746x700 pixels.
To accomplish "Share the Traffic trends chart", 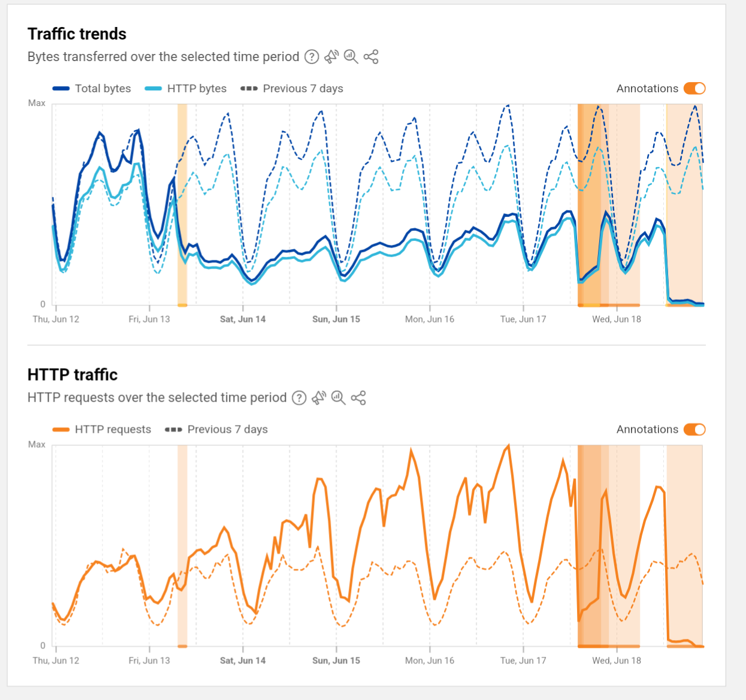I will (x=371, y=57).
